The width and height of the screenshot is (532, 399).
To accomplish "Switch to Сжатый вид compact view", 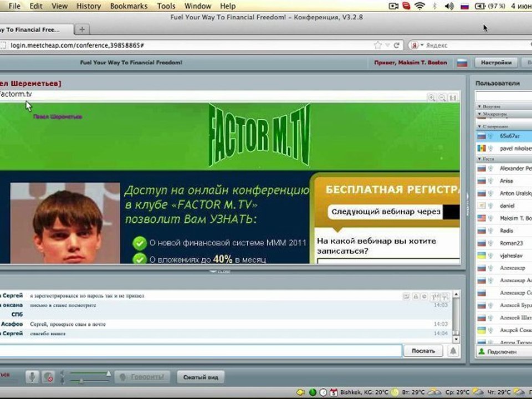I will (201, 377).
